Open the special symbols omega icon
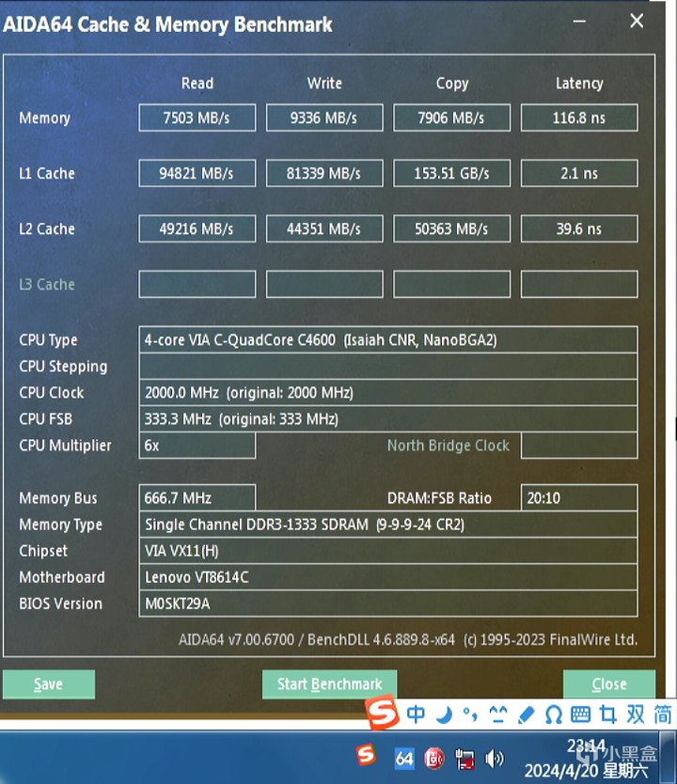Viewport: 677px width, 784px height. click(x=553, y=715)
